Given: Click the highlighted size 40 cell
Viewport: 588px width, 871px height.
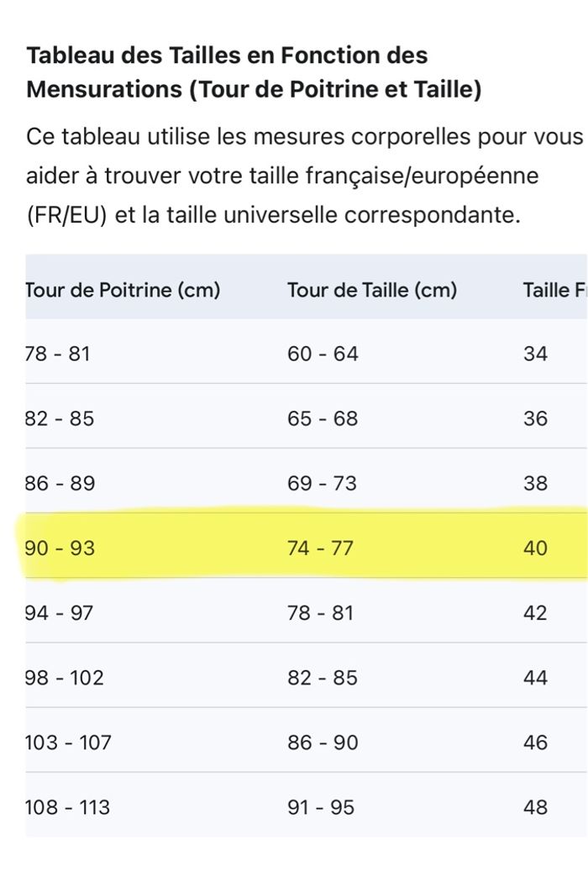Looking at the screenshot, I should pyautogui.click(x=535, y=548).
